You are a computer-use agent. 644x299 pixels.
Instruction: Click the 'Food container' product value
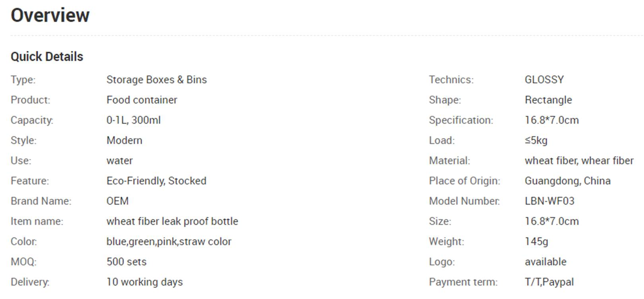pos(142,100)
